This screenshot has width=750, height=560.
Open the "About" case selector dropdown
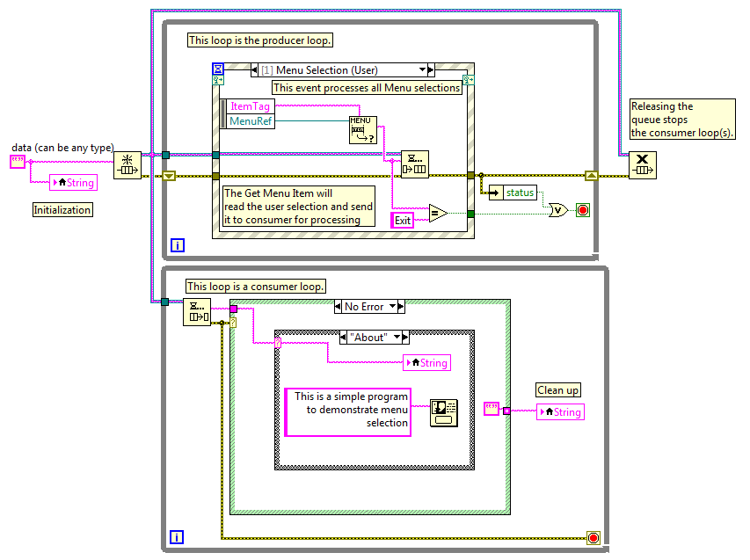pos(397,338)
